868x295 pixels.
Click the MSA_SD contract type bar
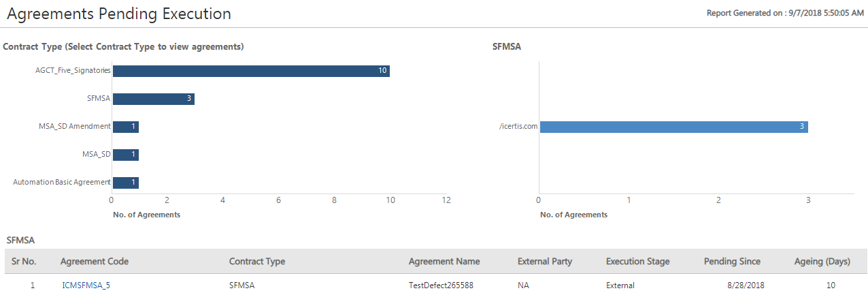click(125, 155)
